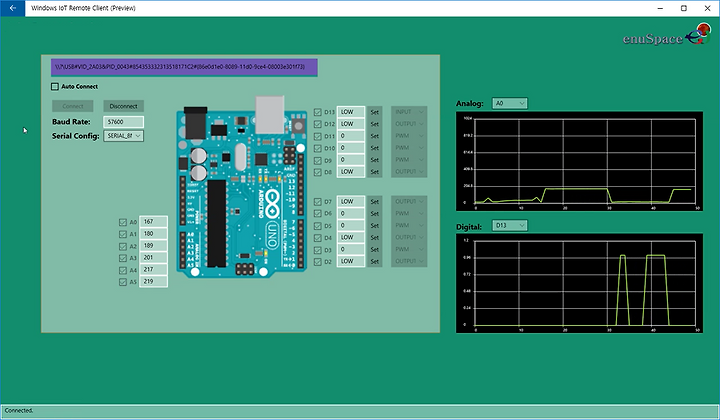The height and width of the screenshot is (420, 720).
Task: Uncheck the A5 analog pin checkbox
Action: pos(123,282)
